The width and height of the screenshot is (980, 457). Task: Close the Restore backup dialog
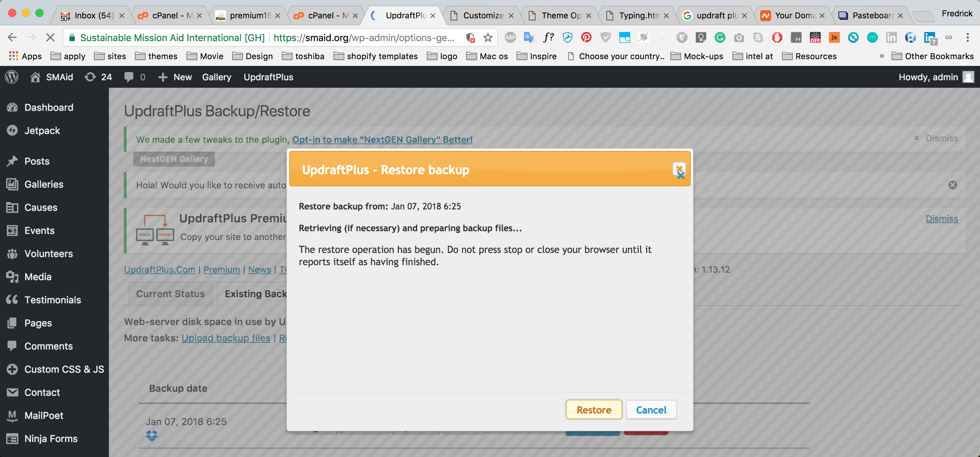tap(679, 169)
